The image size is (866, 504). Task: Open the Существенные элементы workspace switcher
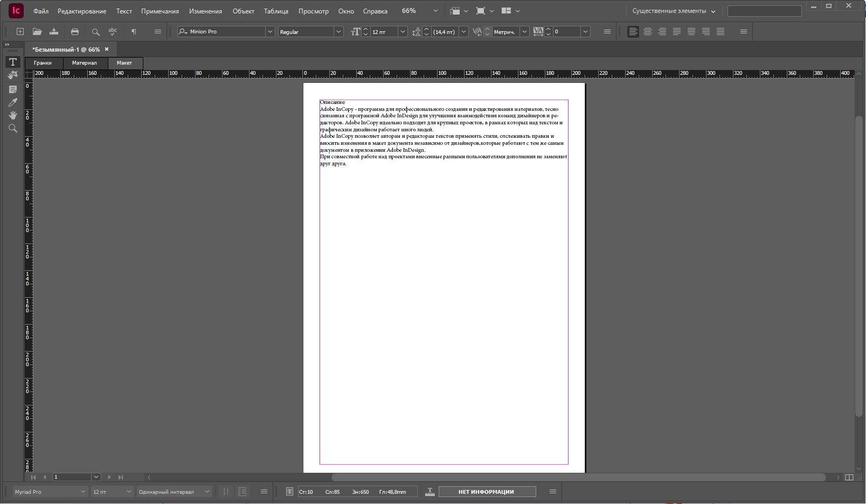(674, 11)
